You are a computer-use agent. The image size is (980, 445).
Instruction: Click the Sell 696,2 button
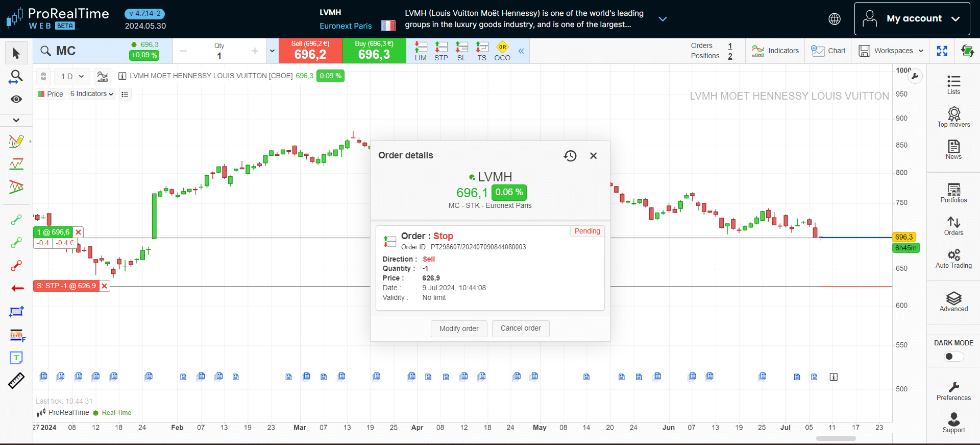(310, 51)
